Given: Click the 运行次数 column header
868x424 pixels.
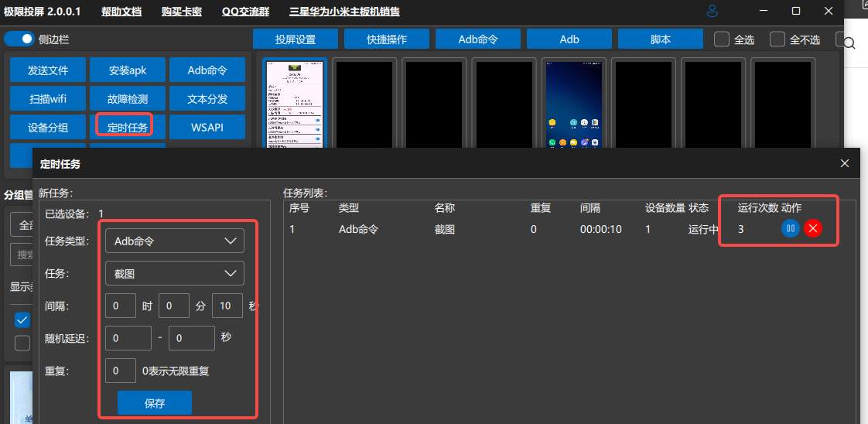Looking at the screenshot, I should point(758,208).
